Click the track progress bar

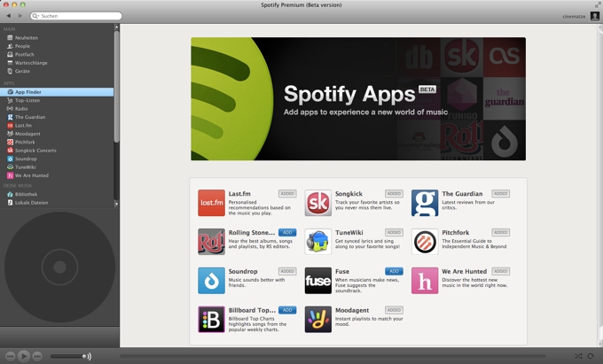point(333,356)
